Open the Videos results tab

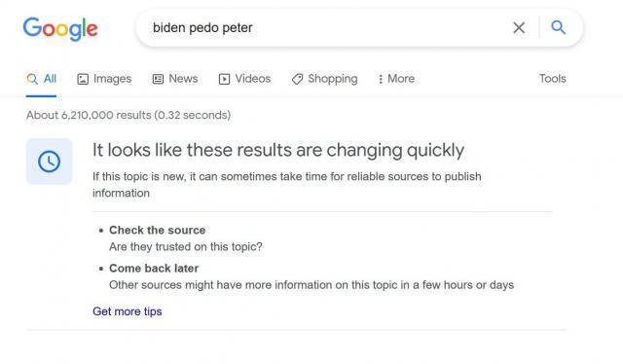[244, 79]
